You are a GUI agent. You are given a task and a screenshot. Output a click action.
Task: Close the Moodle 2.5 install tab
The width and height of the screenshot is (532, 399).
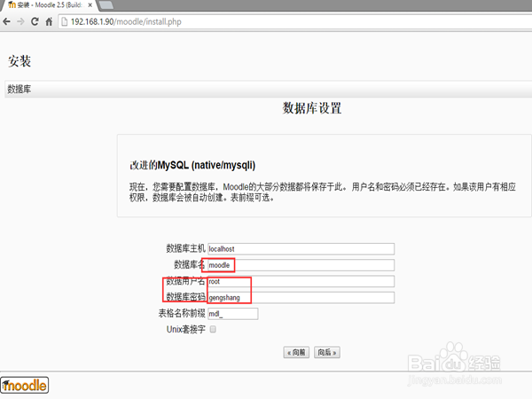90,5
